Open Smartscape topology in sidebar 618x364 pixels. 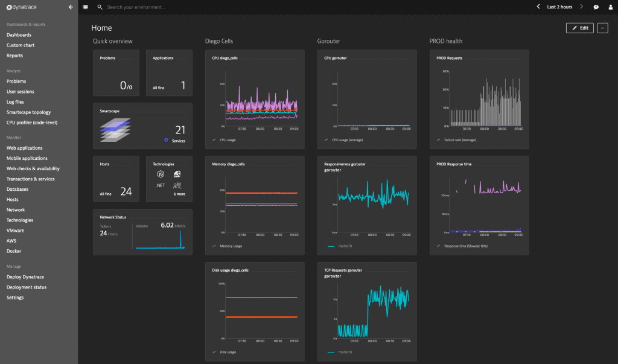point(28,112)
